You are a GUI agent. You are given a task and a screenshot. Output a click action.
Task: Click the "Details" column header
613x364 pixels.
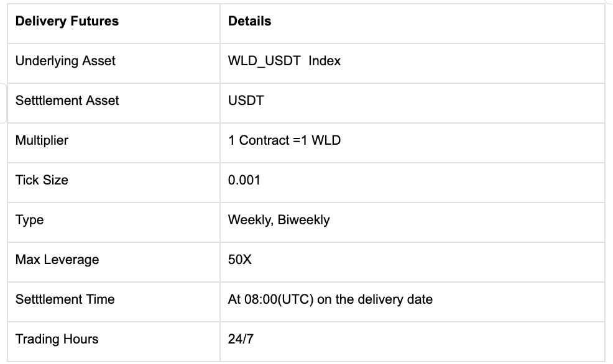(x=249, y=21)
